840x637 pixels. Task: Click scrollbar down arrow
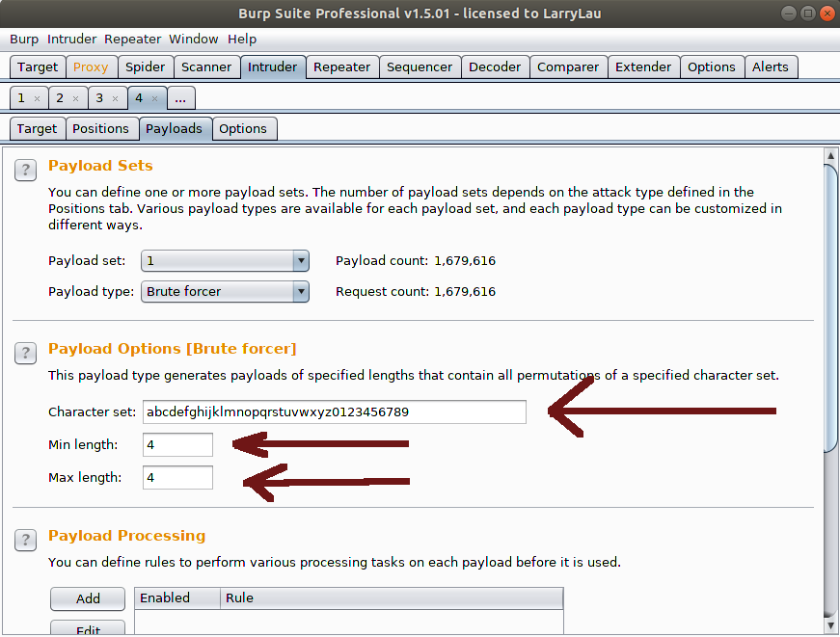pos(831,625)
